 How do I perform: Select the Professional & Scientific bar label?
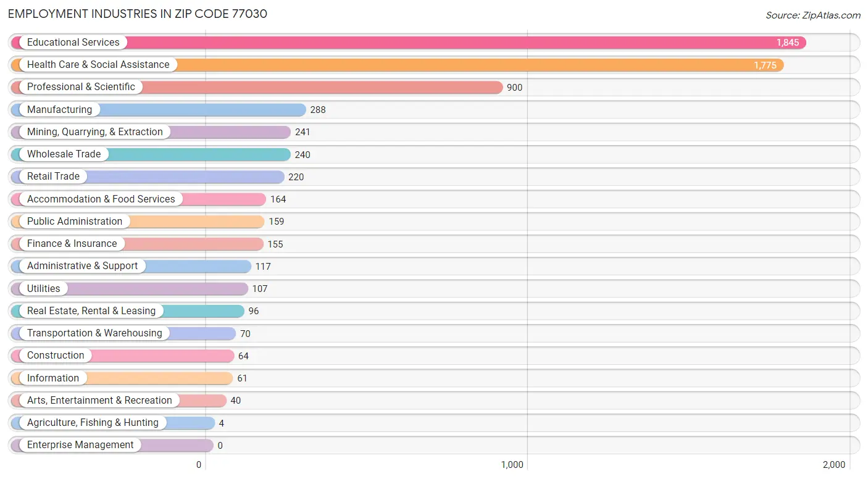pyautogui.click(x=81, y=87)
